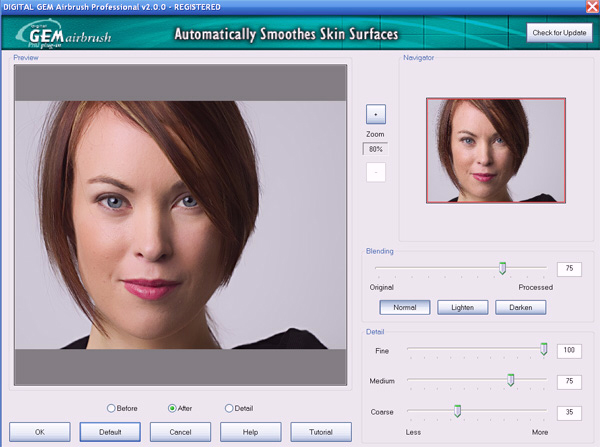Click the zoom out minus button
600x447 pixels.
click(x=376, y=171)
